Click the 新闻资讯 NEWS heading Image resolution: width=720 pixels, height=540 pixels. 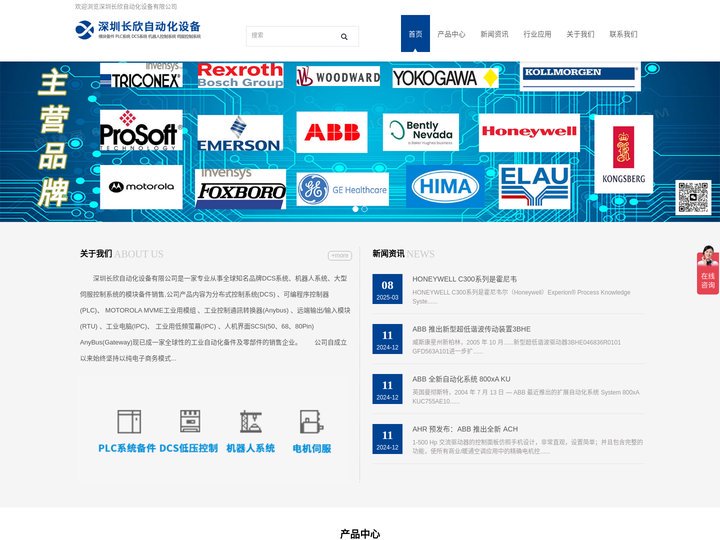(404, 253)
